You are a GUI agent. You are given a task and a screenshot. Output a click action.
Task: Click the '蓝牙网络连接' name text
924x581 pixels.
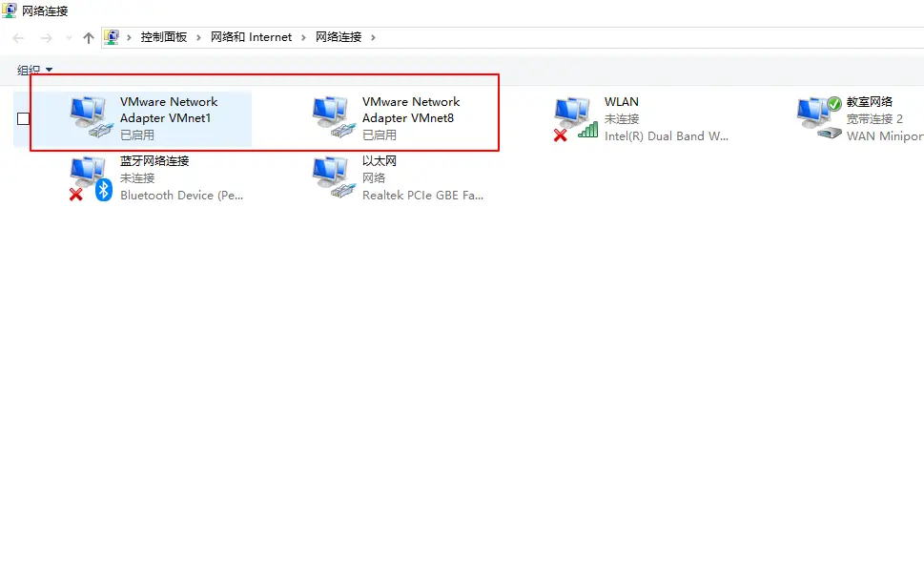[154, 161]
